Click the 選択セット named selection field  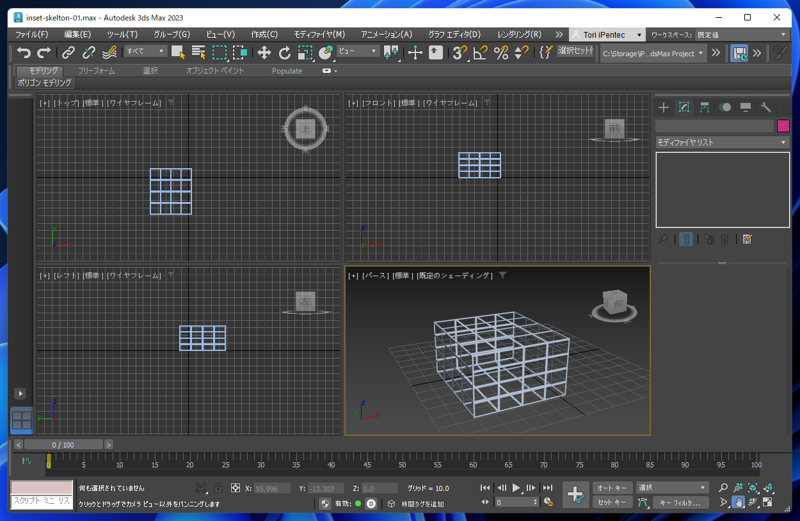pos(576,51)
